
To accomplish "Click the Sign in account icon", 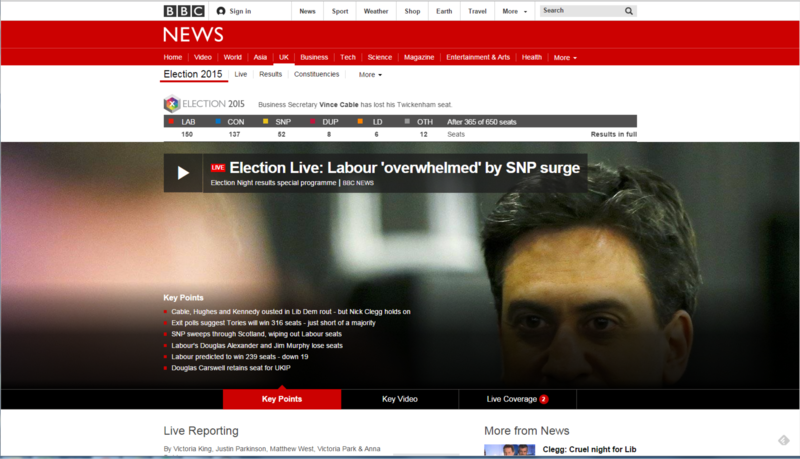I will click(x=221, y=11).
